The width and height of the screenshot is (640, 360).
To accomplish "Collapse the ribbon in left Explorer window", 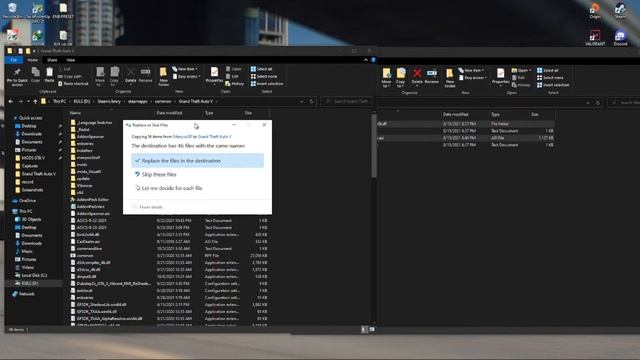I will pos(366,60).
